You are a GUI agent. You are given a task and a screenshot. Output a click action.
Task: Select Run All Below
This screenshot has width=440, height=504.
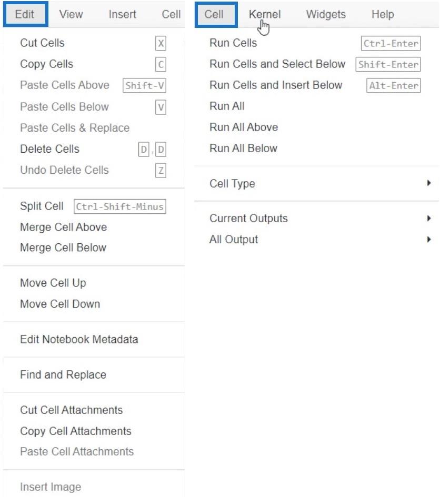316,149
